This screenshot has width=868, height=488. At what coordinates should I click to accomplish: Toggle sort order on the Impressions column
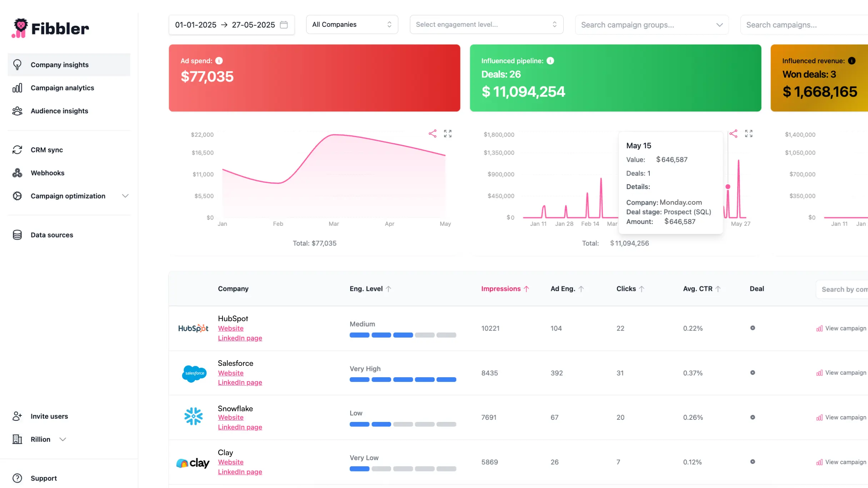point(526,289)
